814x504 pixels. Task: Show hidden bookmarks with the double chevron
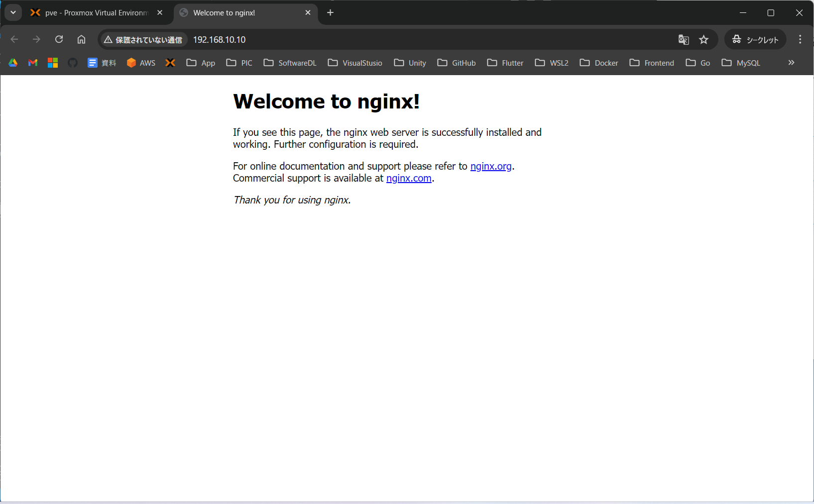(791, 63)
